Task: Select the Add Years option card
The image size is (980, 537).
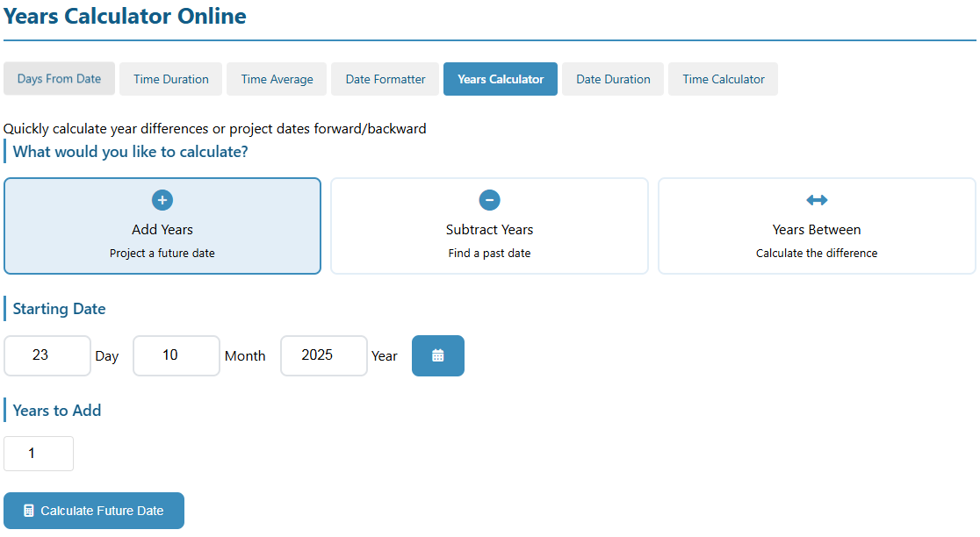Action: [162, 226]
